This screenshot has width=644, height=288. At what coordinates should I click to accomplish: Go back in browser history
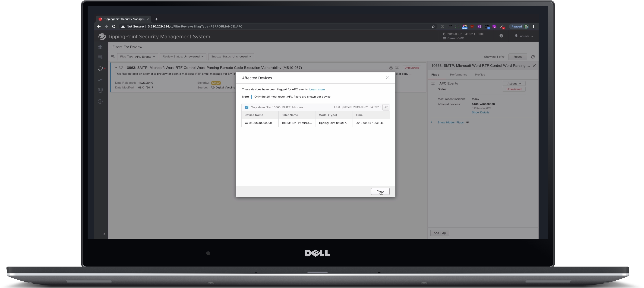tap(99, 26)
